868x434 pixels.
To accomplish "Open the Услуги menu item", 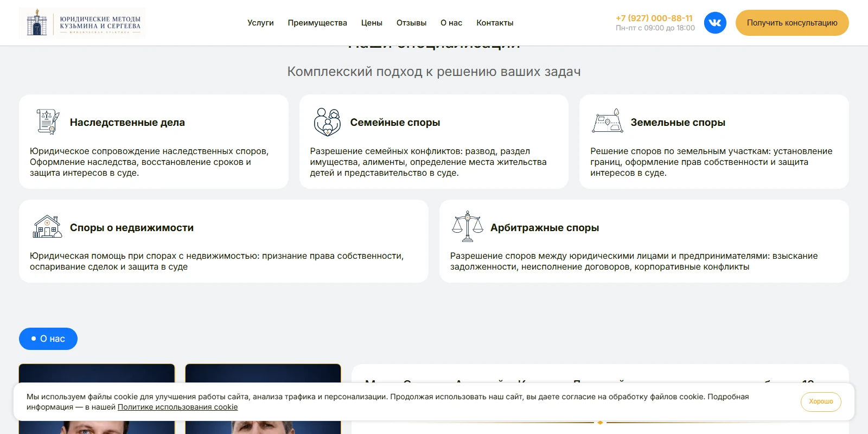I will [260, 23].
